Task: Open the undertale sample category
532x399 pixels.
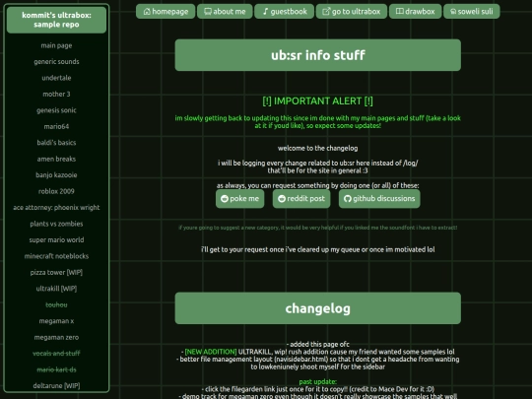Action: pyautogui.click(x=56, y=78)
